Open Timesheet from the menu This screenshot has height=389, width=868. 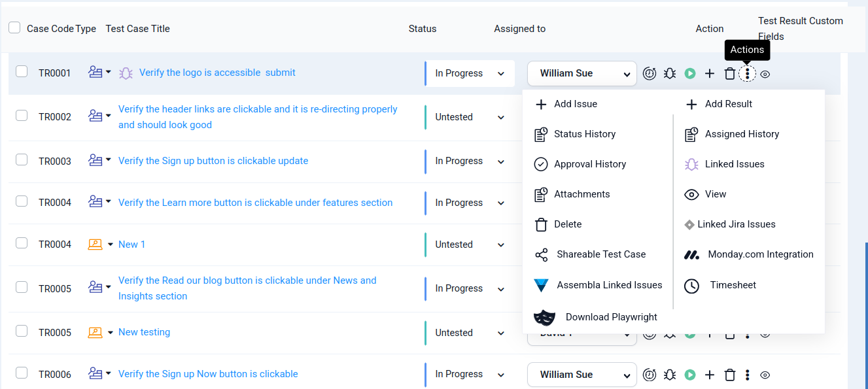click(721, 285)
